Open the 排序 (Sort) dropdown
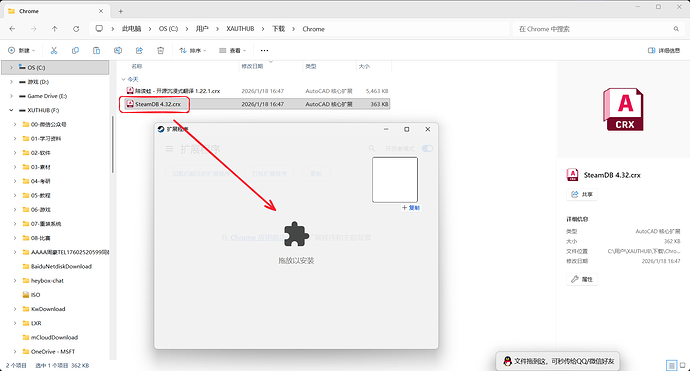The height and width of the screenshot is (371, 690). [192, 51]
